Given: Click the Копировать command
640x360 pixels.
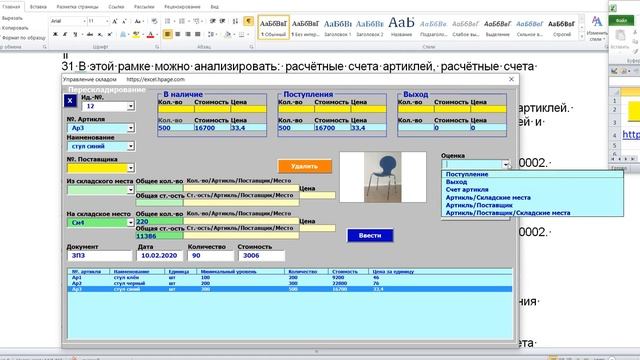Looking at the screenshot, I should [x=15, y=28].
